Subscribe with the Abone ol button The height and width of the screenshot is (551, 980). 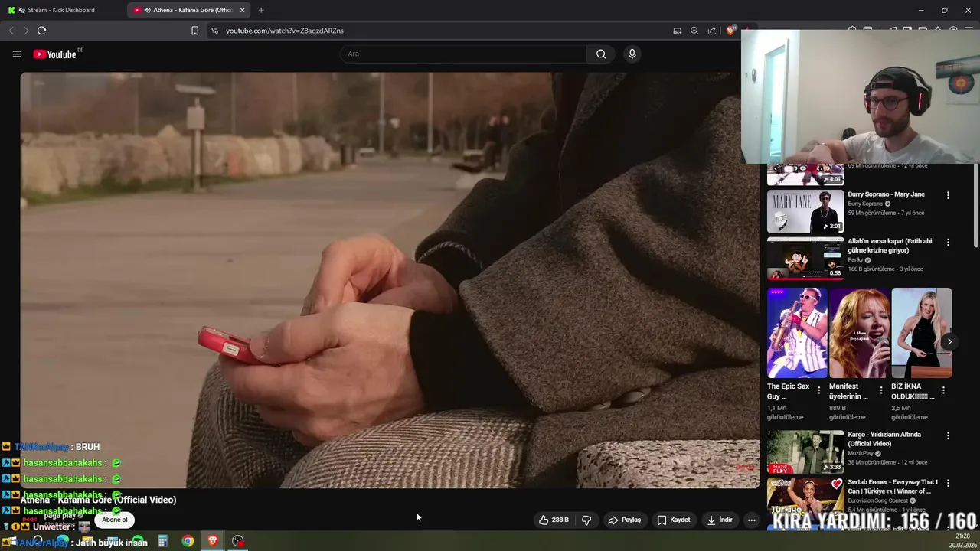[x=115, y=520]
